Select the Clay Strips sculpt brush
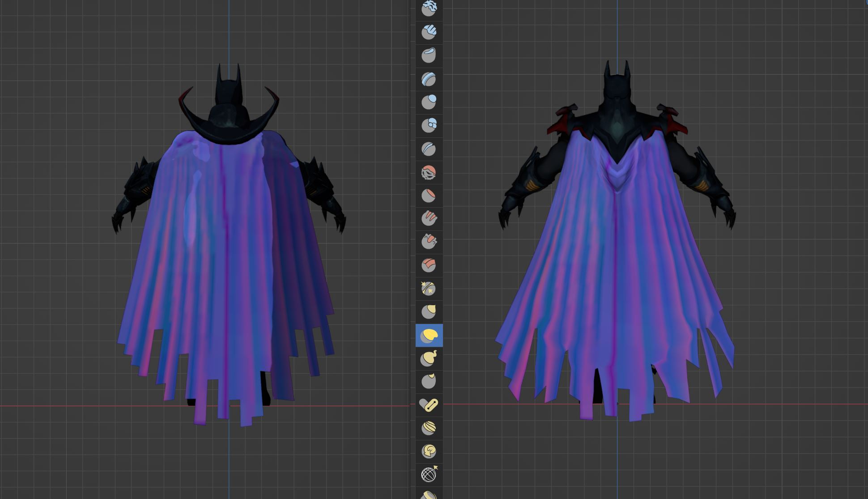868x499 pixels. coord(429,32)
